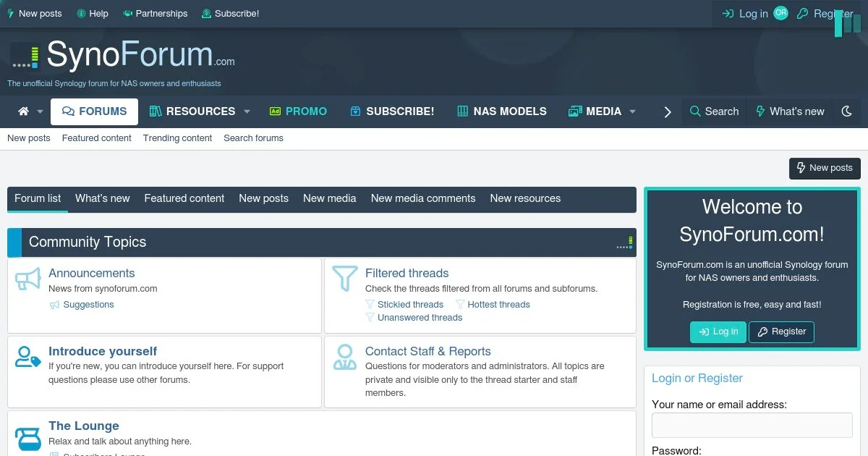868x456 pixels.
Task: Open the FORUMS navigation tab
Action: [x=94, y=111]
